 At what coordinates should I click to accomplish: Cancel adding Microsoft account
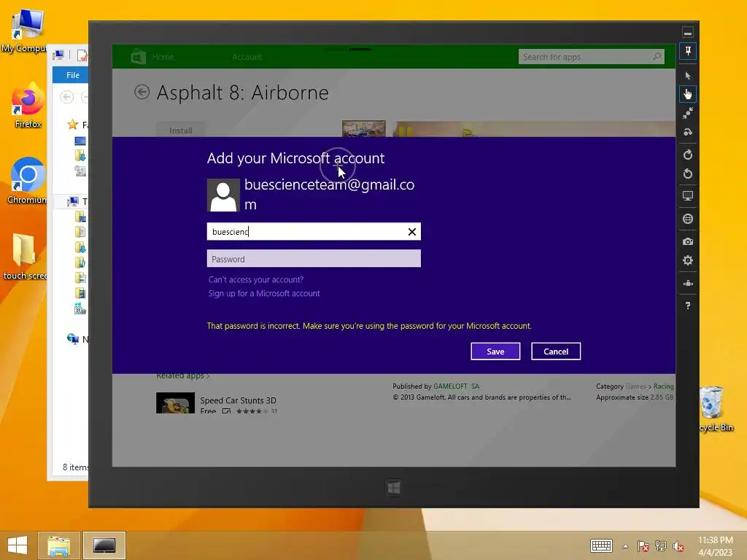556,351
